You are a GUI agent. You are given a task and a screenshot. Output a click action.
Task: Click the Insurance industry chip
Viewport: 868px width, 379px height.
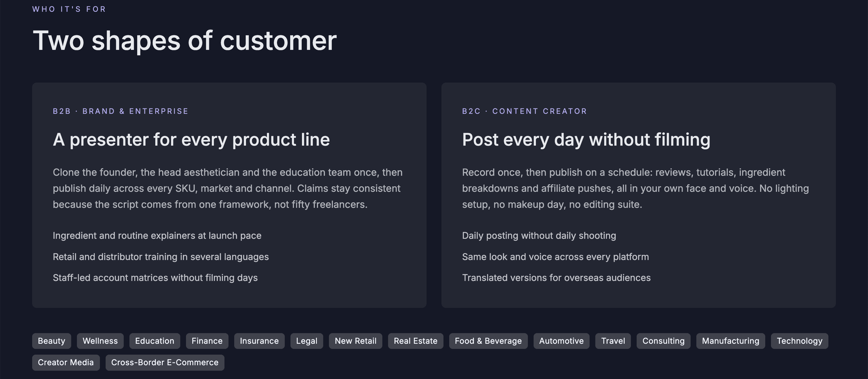[259, 341]
